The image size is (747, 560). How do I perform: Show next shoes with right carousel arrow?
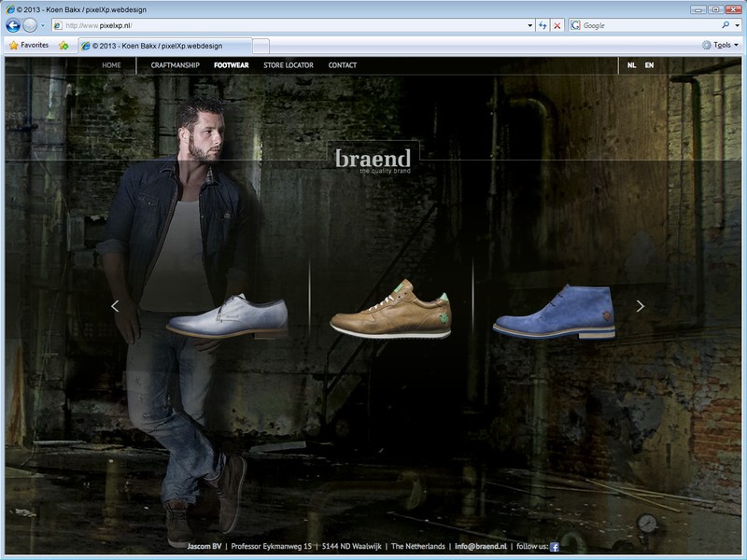[640, 306]
